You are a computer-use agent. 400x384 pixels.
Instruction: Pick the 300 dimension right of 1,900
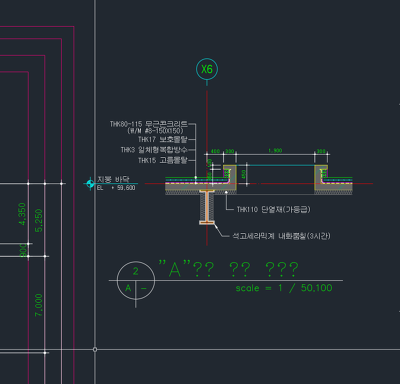(321, 151)
